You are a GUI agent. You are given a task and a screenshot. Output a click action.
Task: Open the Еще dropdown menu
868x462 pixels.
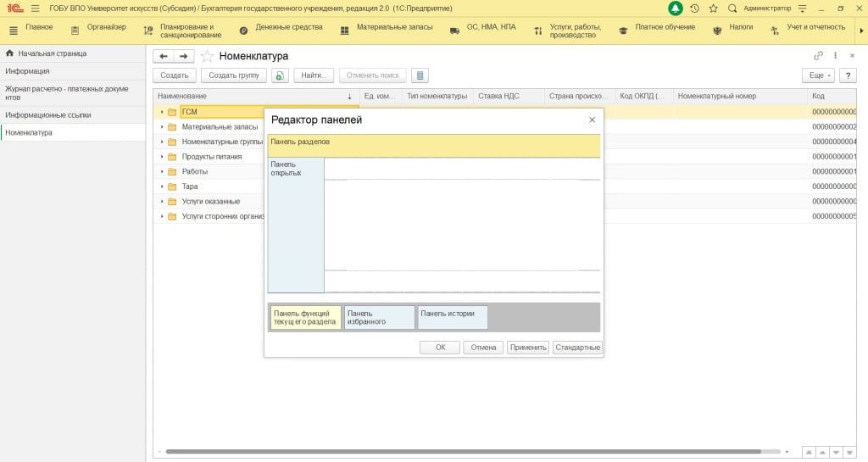817,75
